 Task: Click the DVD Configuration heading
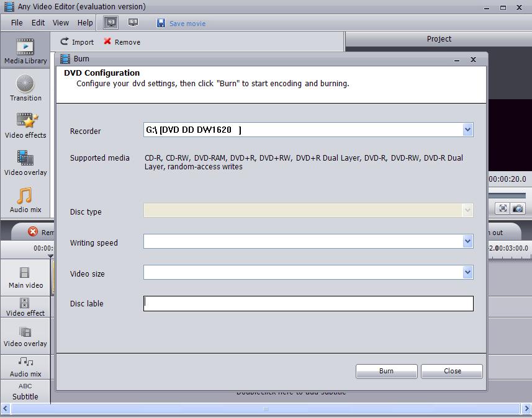[102, 73]
